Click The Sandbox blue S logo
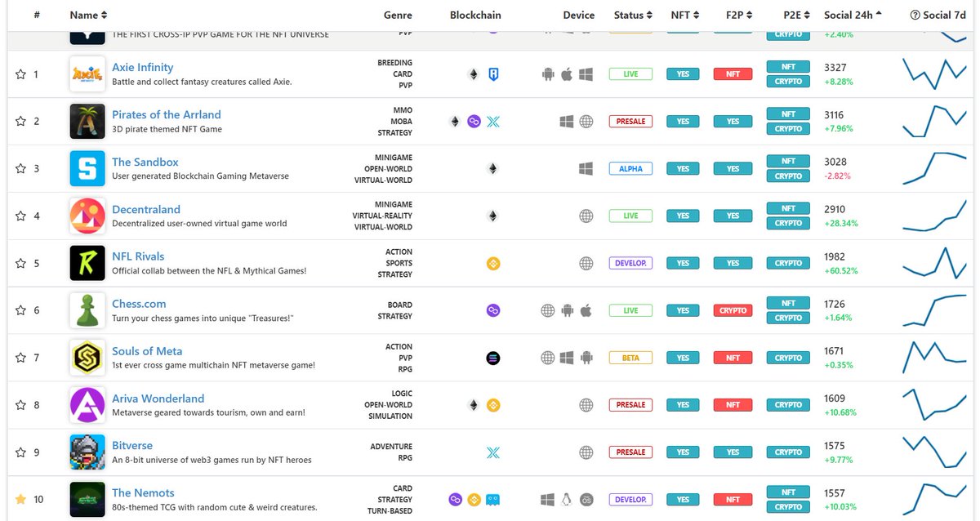The width and height of the screenshot is (980, 521). tap(87, 169)
